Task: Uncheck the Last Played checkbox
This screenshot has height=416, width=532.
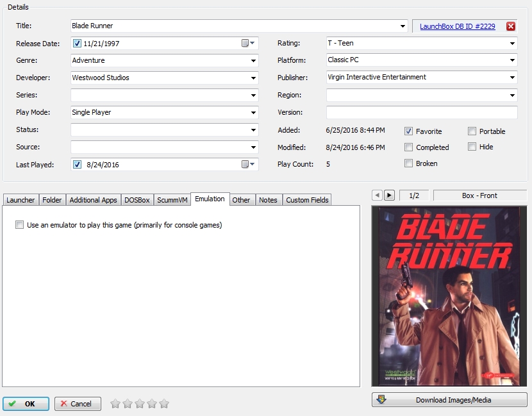Action: click(77, 165)
